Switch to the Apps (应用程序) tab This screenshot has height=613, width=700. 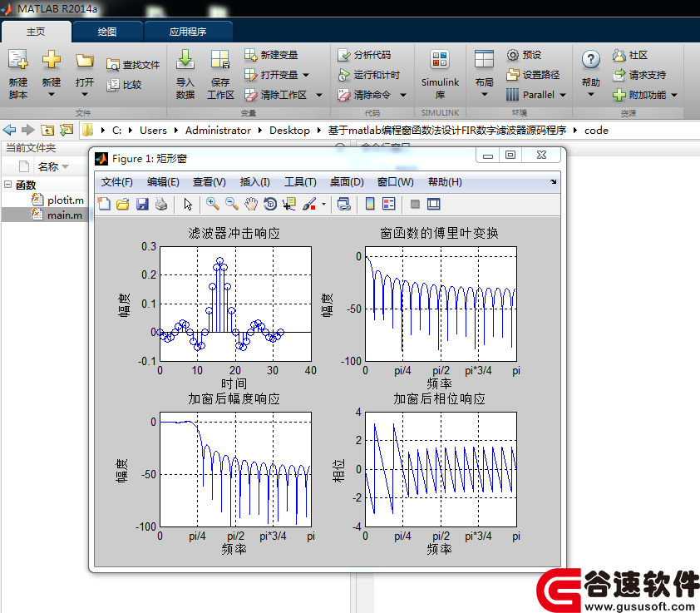pos(188,32)
